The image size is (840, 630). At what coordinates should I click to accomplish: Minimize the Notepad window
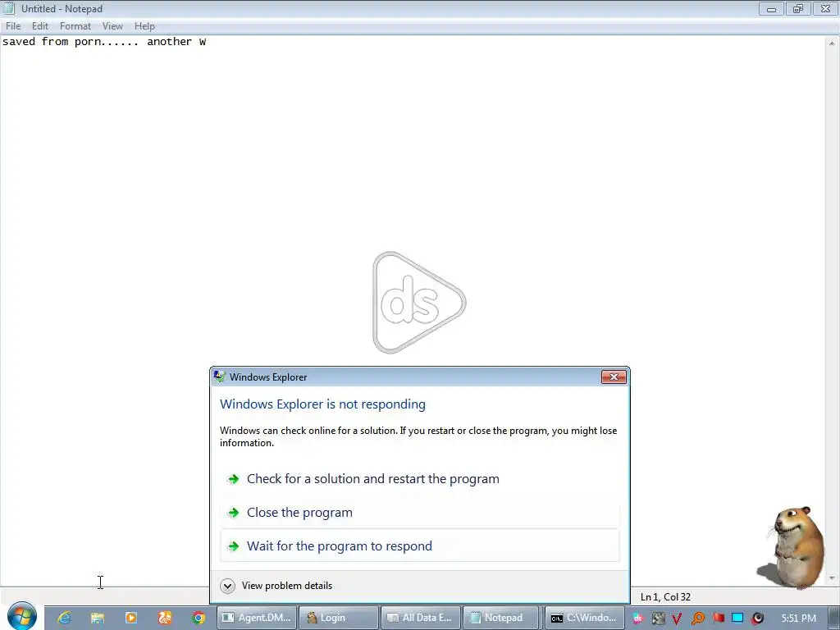[771, 8]
